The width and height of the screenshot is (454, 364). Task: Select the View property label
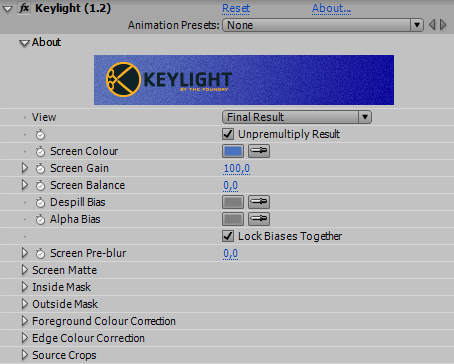click(44, 117)
